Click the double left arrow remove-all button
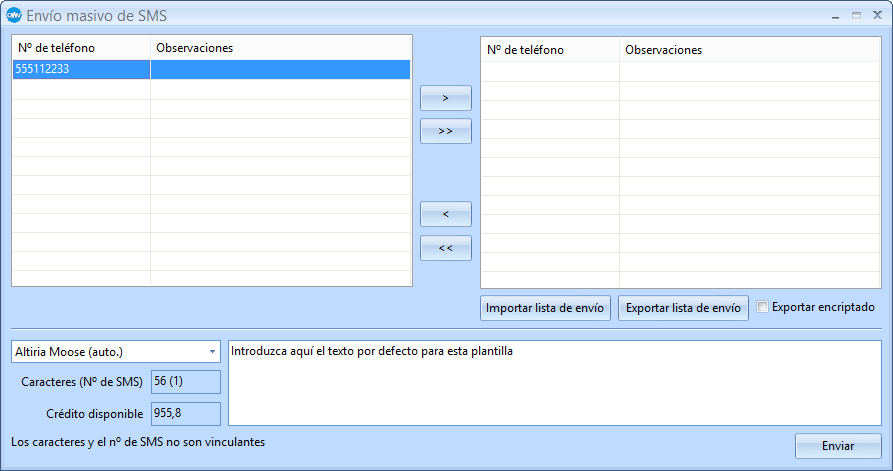This screenshot has height=471, width=893. tap(445, 248)
